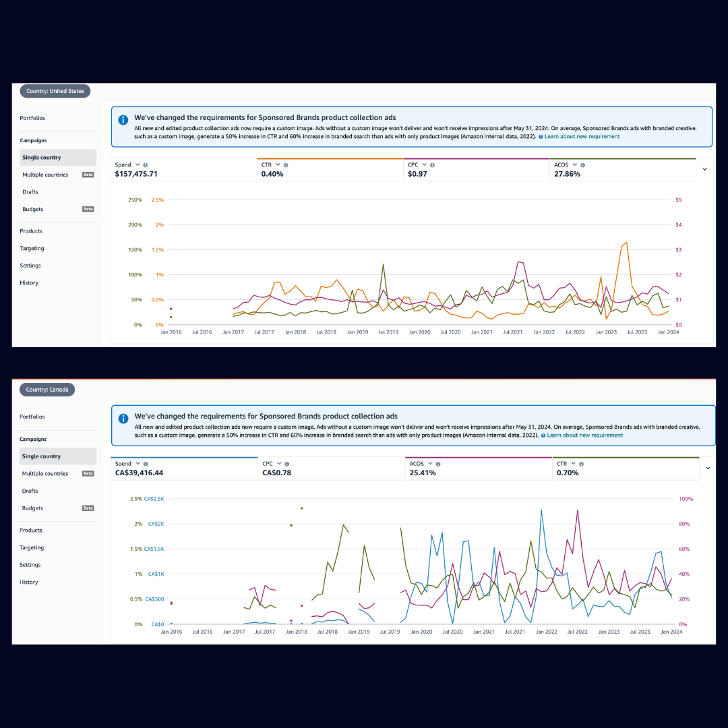Open the CTR metric dropdown in the US panel
The height and width of the screenshot is (728, 728).
(x=276, y=165)
